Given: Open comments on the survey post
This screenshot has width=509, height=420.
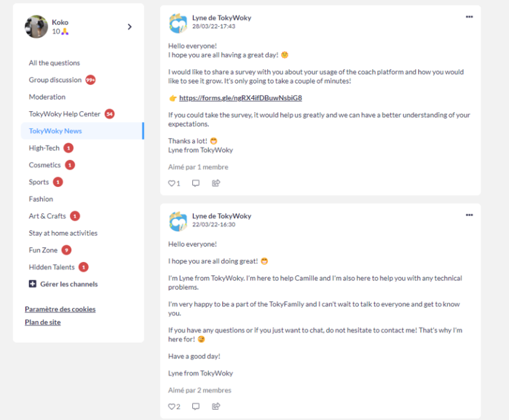Looking at the screenshot, I should pyautogui.click(x=196, y=183).
